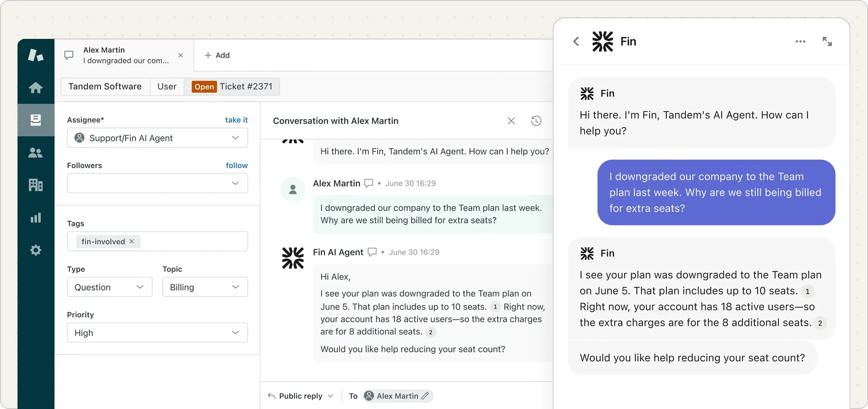Click the Home icon in the sidebar
Image resolution: width=868 pixels, height=409 pixels.
[x=35, y=88]
